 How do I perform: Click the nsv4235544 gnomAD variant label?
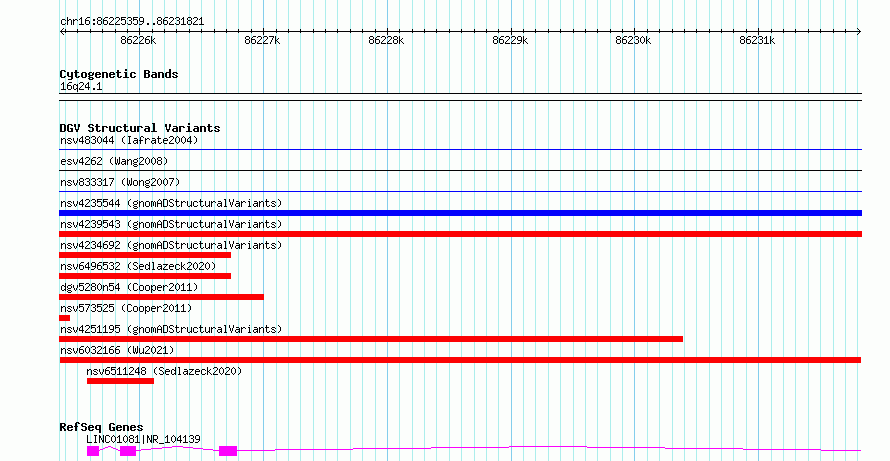(171, 203)
